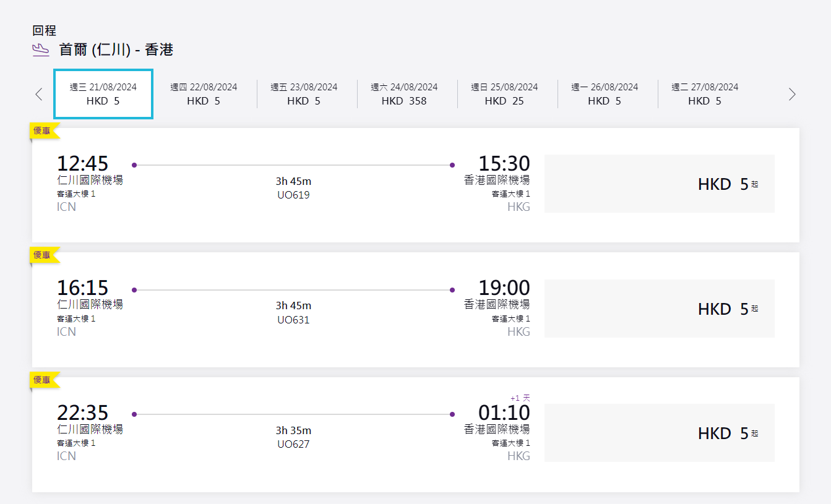
Task: Click the promo tag on UO619 flight
Action: tap(44, 130)
